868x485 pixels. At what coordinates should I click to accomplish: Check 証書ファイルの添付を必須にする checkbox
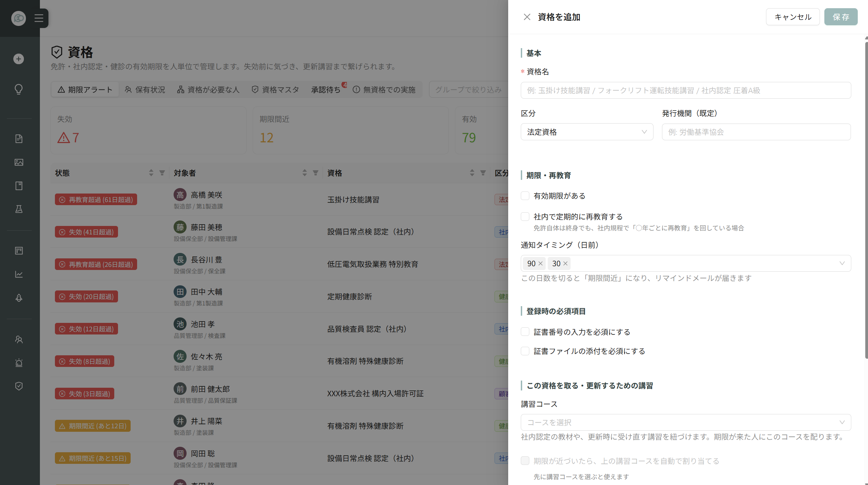(x=525, y=351)
